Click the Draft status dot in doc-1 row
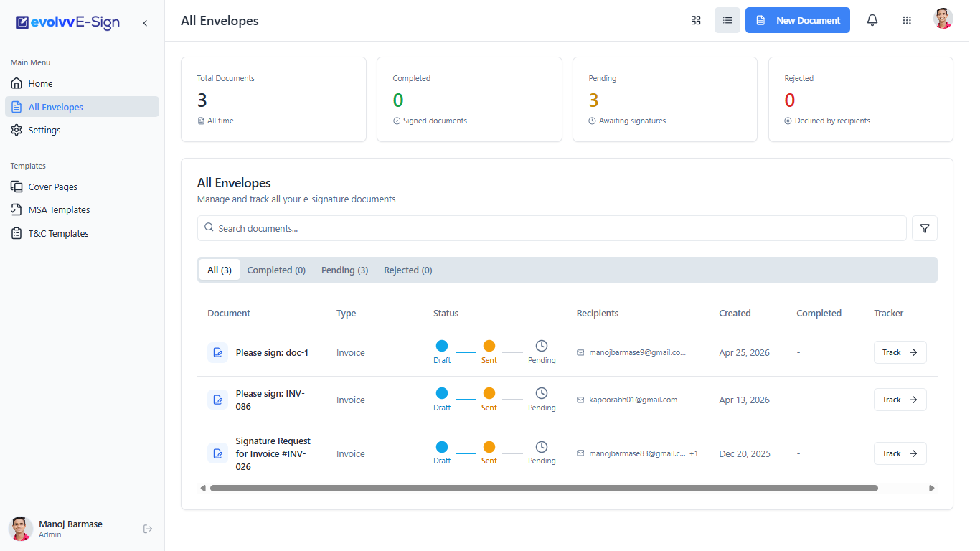The image size is (980, 551). pos(442,346)
